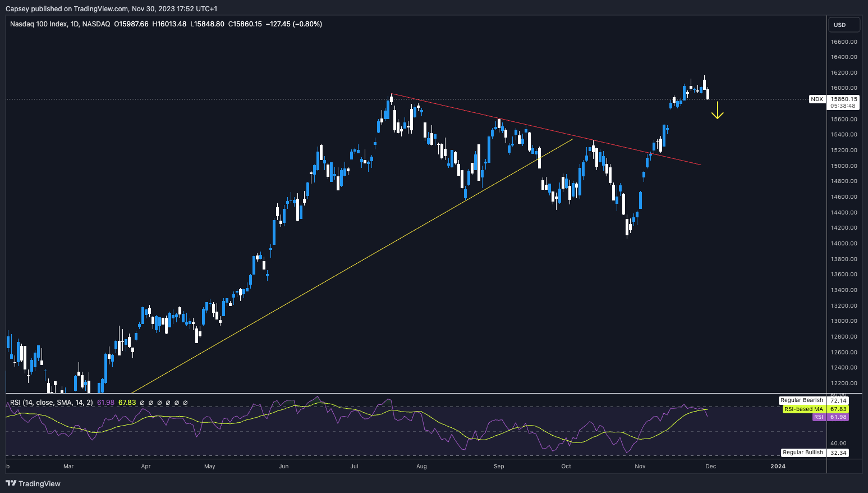Click the Regular Bullish label
The height and width of the screenshot is (493, 868).
(802, 453)
